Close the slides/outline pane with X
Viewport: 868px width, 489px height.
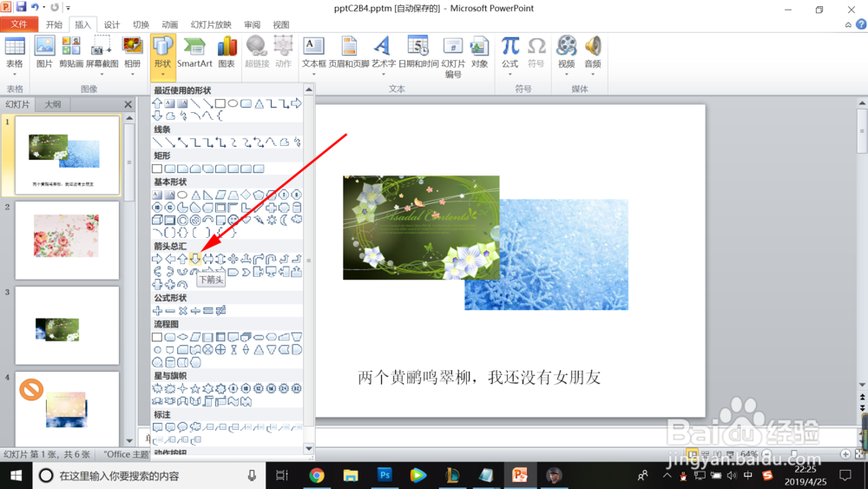point(128,104)
